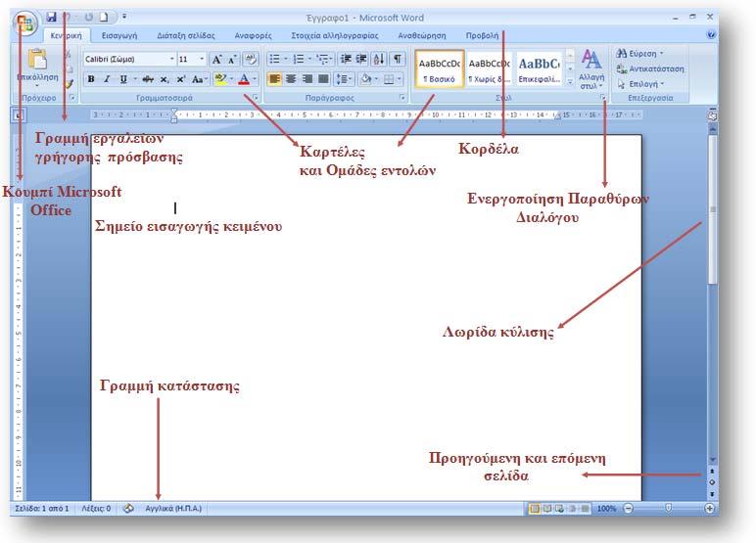Viewport: 756px width, 543px height.
Task: Click the Clear Formatting icon
Action: pyautogui.click(x=251, y=60)
